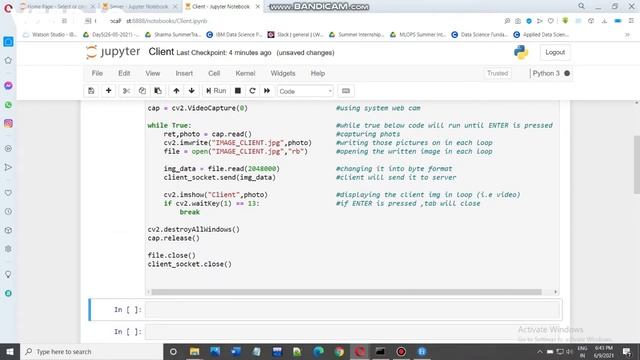Run the current cell
Image resolution: width=640 pixels, height=360 pixels.
click(x=216, y=91)
